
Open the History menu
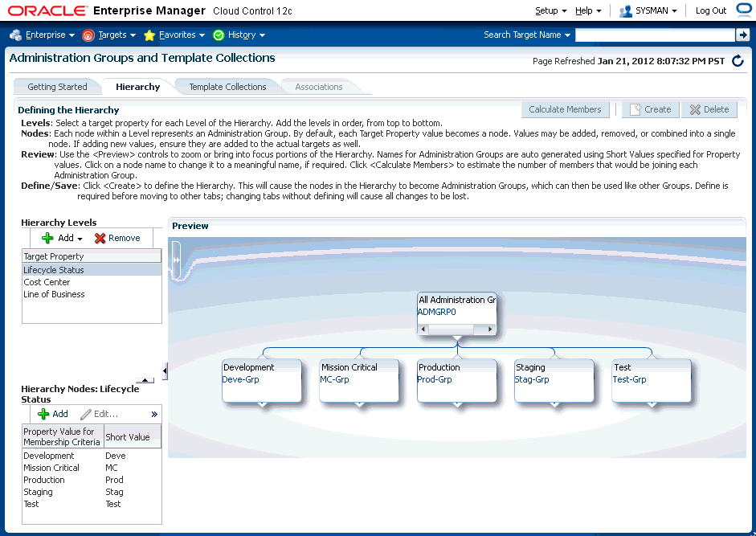pos(247,35)
